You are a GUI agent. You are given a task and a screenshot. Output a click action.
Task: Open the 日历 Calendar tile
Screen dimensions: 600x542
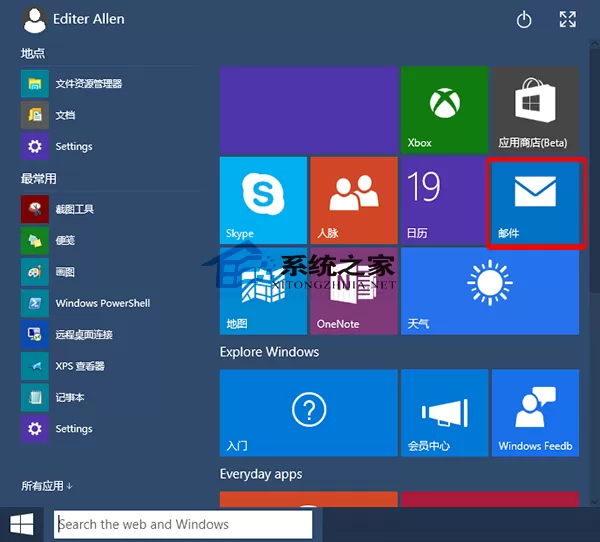pyautogui.click(x=444, y=200)
